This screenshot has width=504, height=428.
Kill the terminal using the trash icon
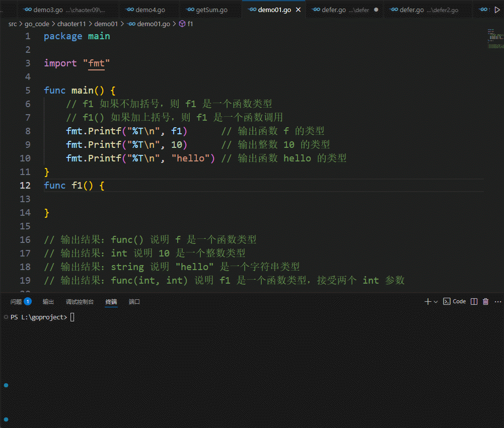click(x=486, y=301)
